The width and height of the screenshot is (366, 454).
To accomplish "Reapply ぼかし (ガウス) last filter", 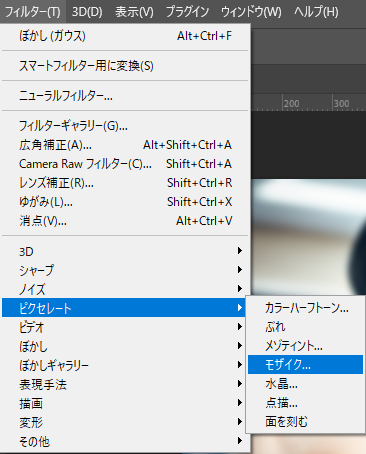I will [125, 36].
